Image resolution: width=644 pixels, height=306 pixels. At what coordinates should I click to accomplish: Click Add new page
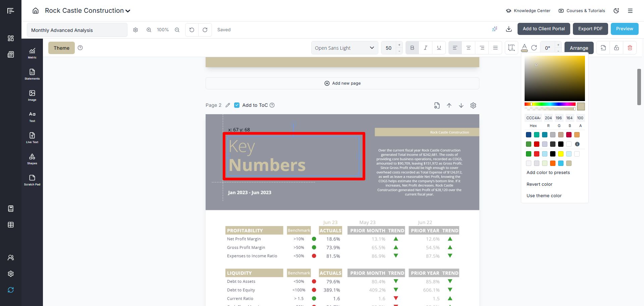click(342, 83)
